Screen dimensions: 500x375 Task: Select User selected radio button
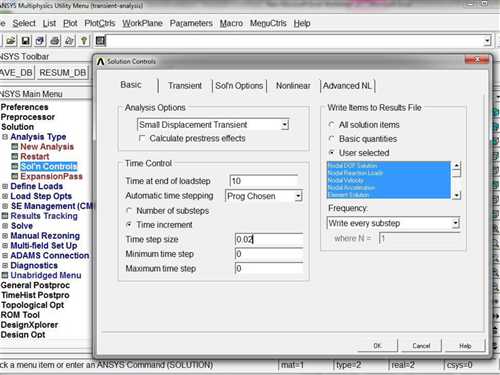point(331,153)
